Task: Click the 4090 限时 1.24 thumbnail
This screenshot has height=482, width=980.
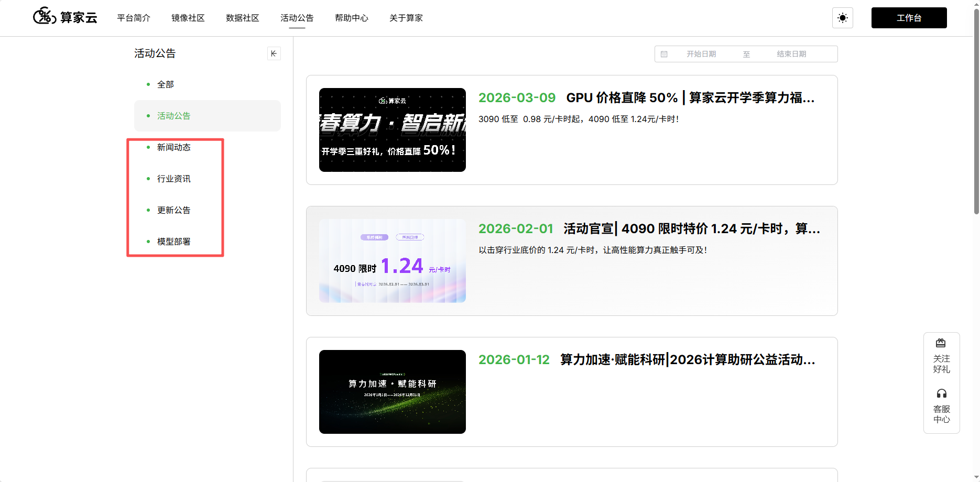Action: tap(393, 261)
